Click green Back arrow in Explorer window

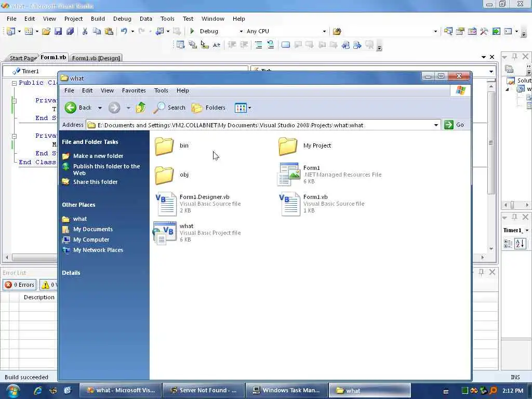(71, 108)
